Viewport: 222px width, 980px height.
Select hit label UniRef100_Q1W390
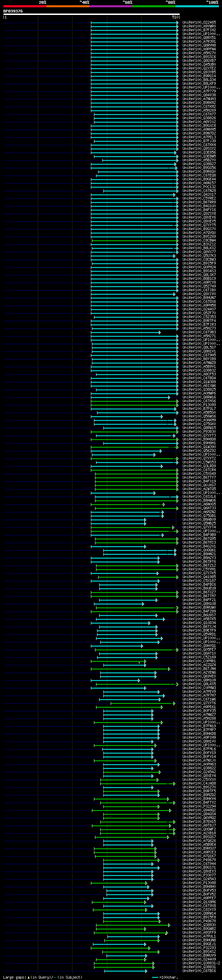point(199,447)
